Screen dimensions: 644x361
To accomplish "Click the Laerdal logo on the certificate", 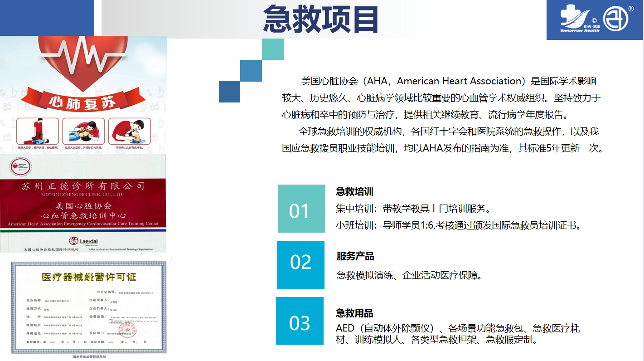I will (83, 240).
